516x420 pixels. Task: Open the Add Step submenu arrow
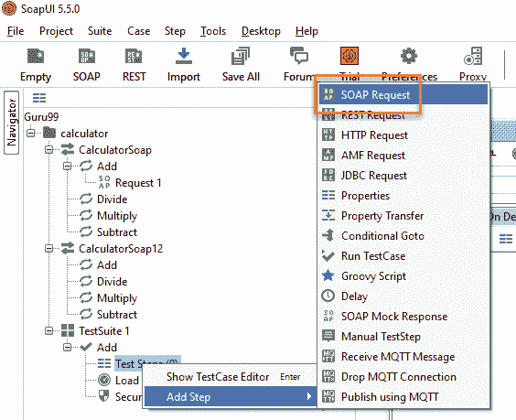tap(308, 396)
